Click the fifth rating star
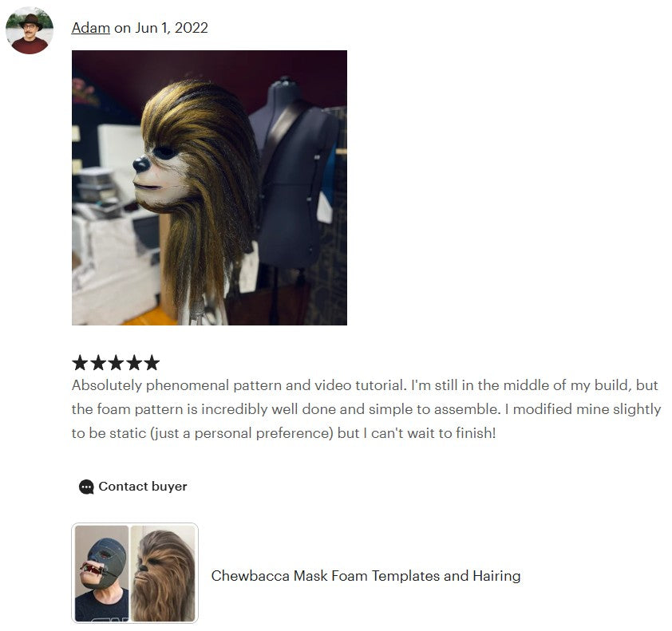This screenshot has height=631, width=672. pyautogui.click(x=152, y=362)
